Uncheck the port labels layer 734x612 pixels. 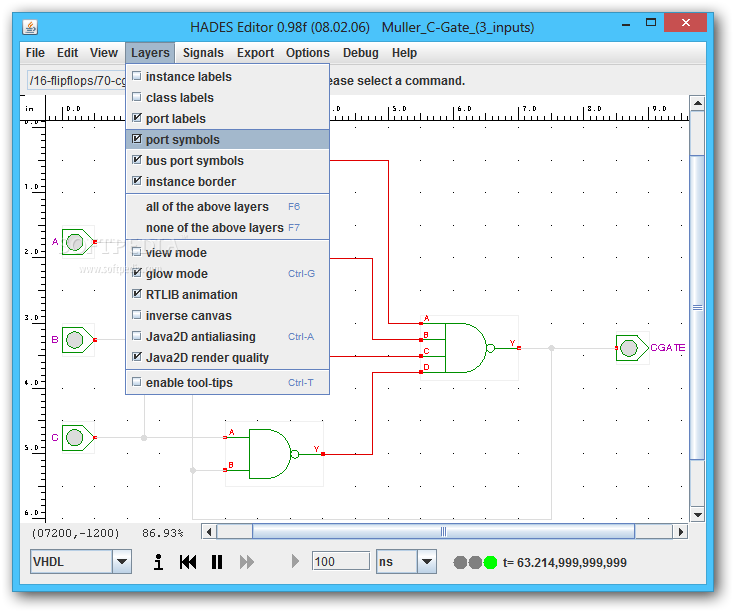pos(228,118)
